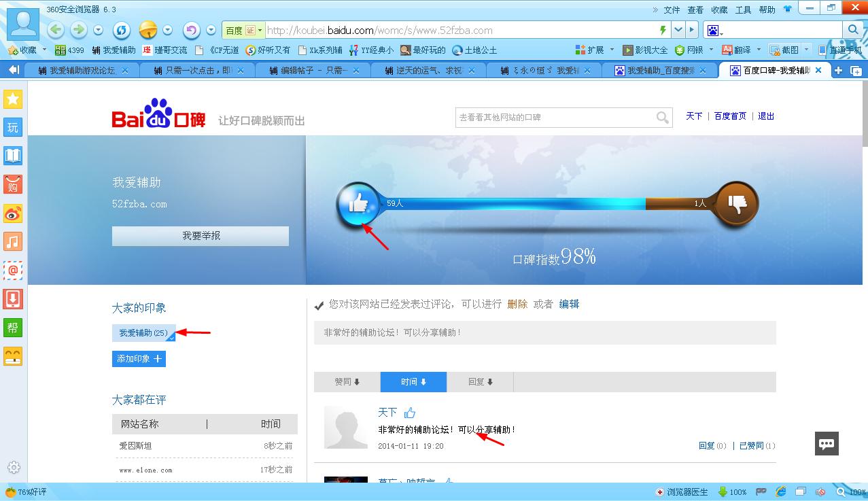Open the new tab plus button
This screenshot has width=868, height=501.
click(839, 71)
